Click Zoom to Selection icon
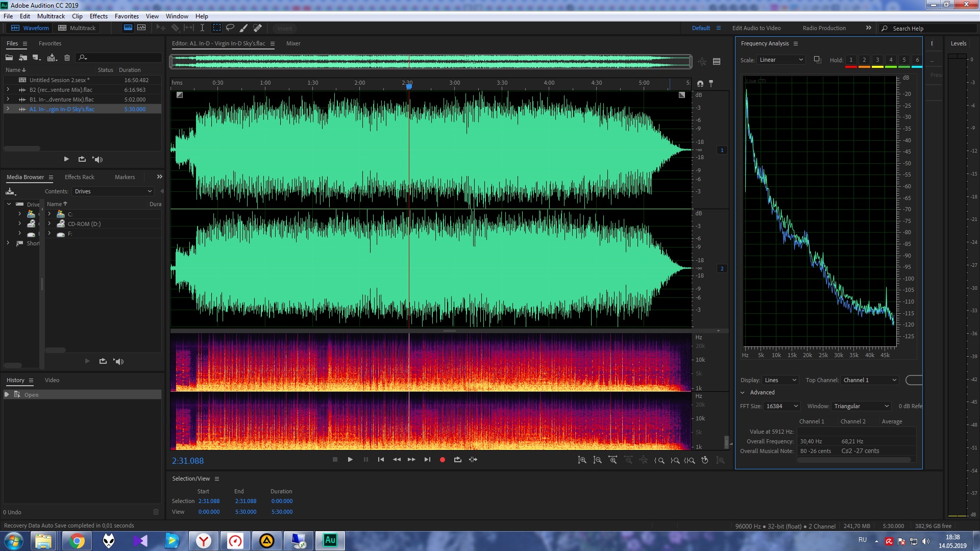980x551 pixels. [x=690, y=460]
